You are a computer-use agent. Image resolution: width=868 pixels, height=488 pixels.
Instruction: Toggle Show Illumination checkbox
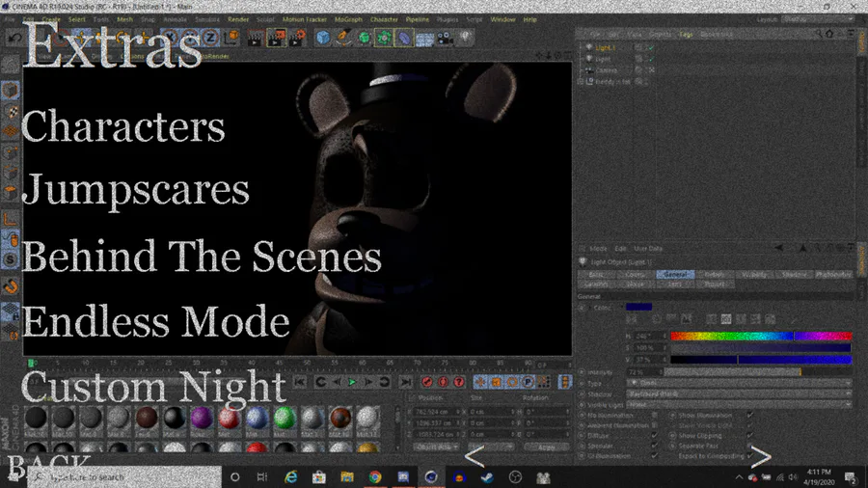[x=750, y=415]
